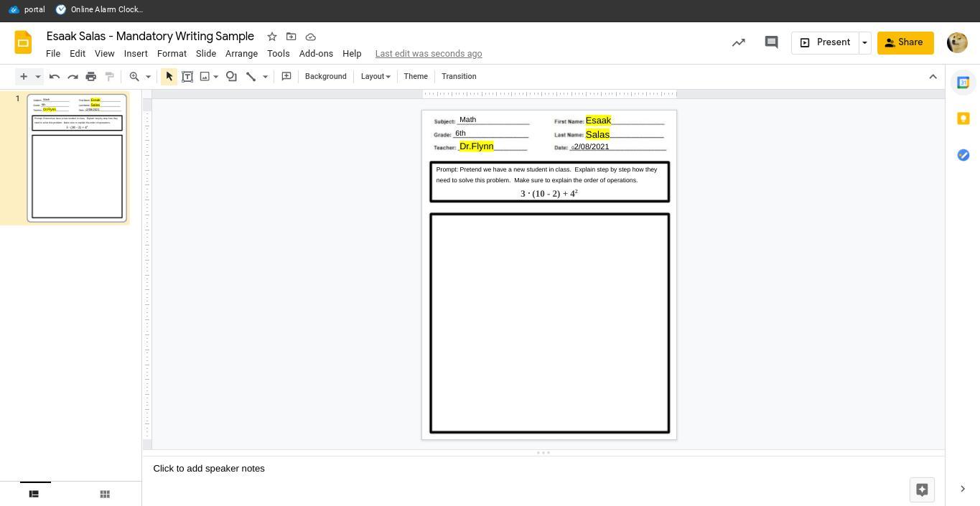This screenshot has height=506, width=980.
Task: Click the Print icon in toolbar
Action: (91, 76)
